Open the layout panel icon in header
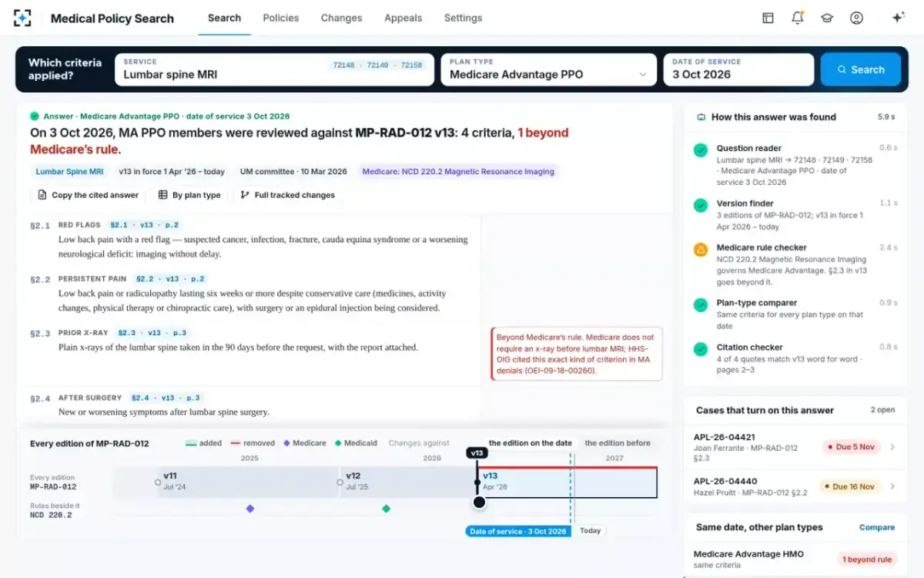This screenshot has width=924, height=578. coord(768,18)
